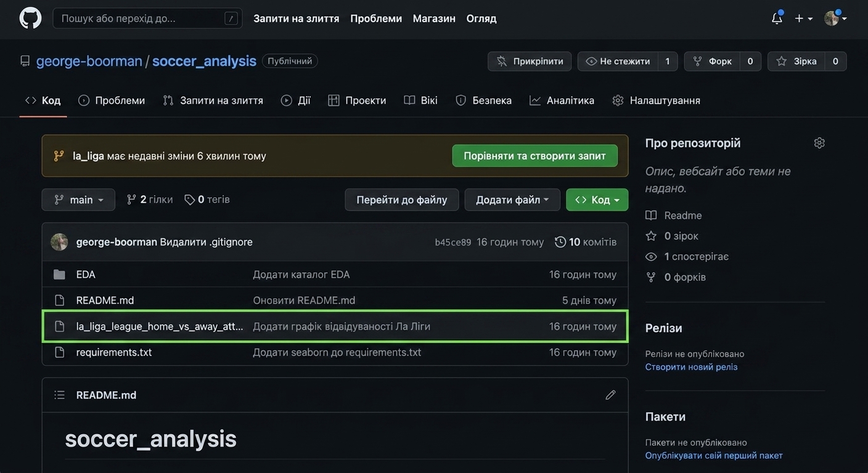Star the repository with Зірка button

[796, 62]
